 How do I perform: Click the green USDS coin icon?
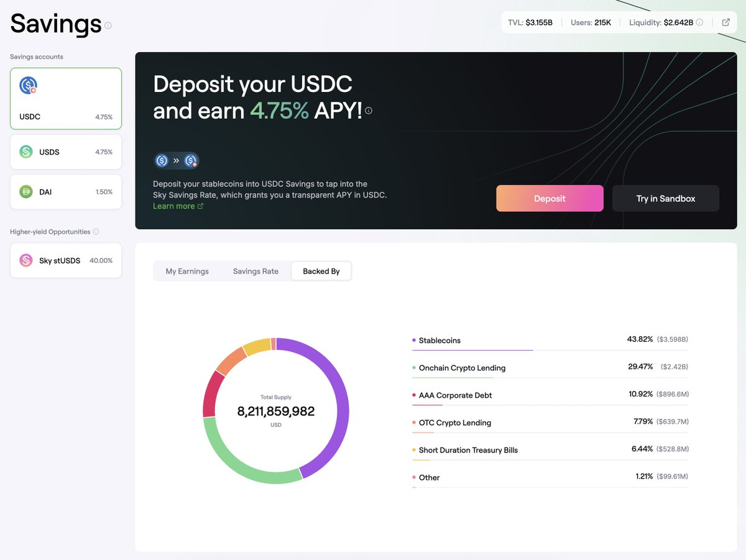pos(25,152)
